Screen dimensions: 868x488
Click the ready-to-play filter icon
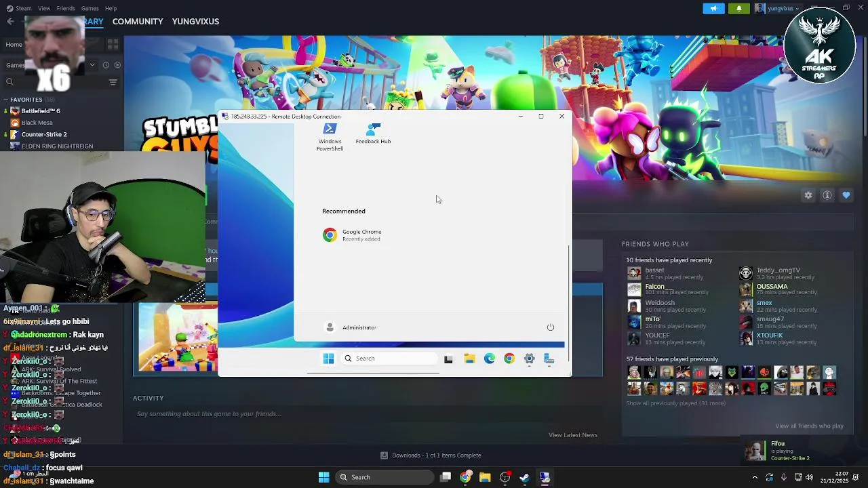point(117,65)
